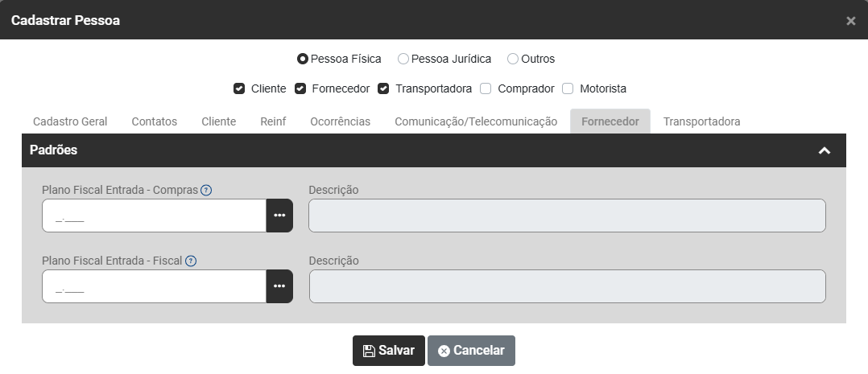Select the Pessoa Jurídica radio option
This screenshot has width=868, height=374.
(x=403, y=59)
